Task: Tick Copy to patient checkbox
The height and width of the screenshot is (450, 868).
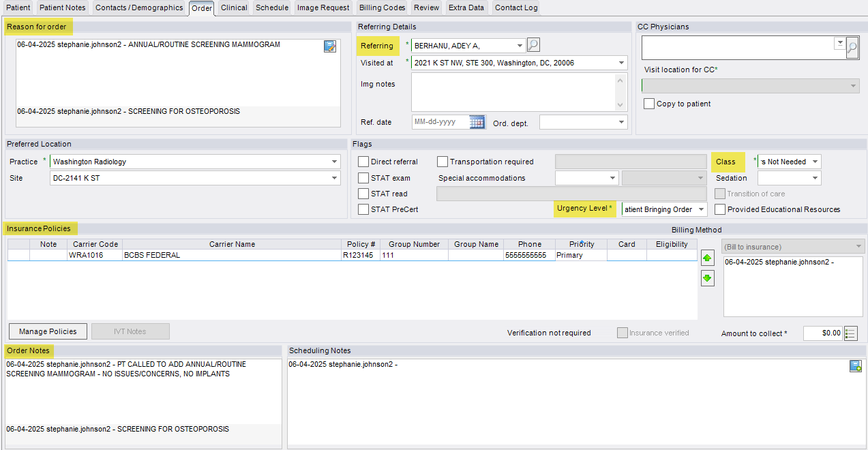Action: click(649, 104)
